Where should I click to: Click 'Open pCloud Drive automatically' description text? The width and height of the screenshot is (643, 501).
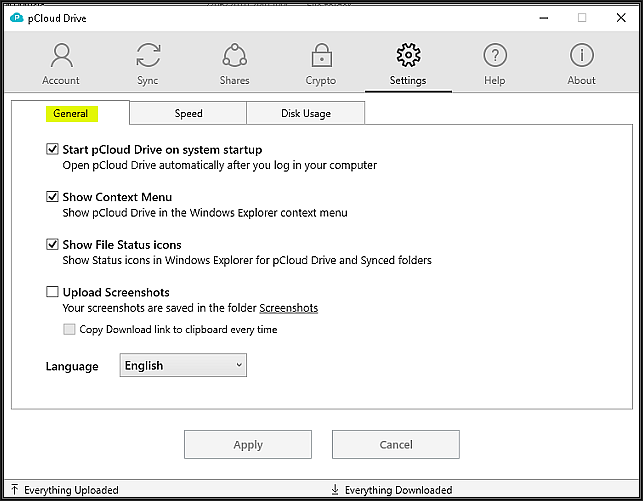[x=220, y=165]
